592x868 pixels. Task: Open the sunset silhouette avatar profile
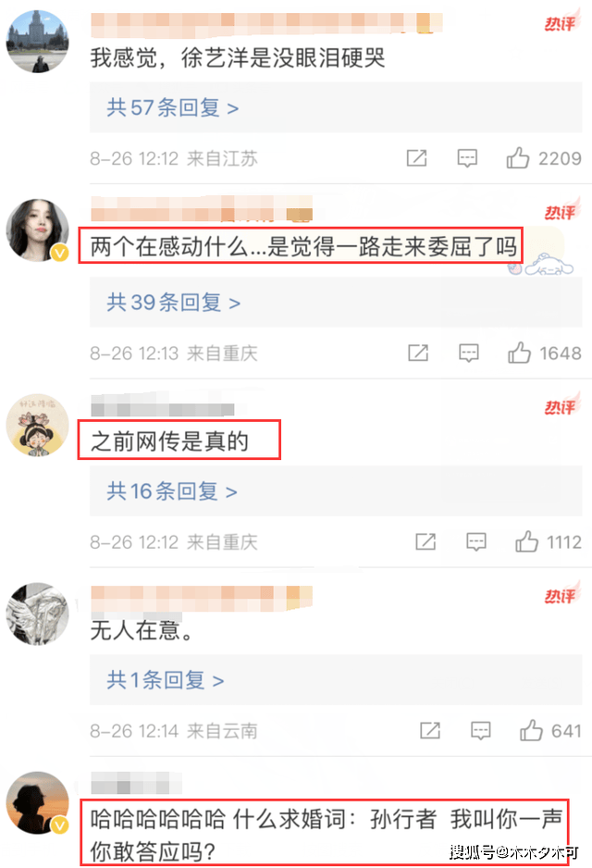point(37,802)
